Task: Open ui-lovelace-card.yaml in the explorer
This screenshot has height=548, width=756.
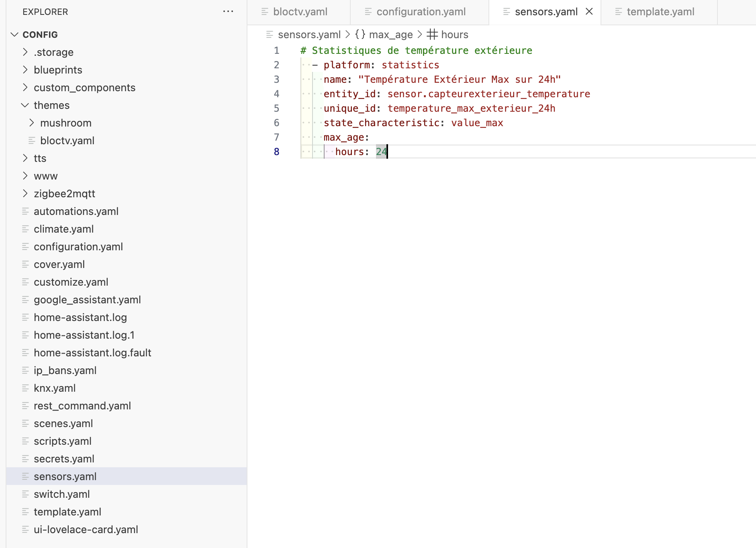Action: (86, 530)
